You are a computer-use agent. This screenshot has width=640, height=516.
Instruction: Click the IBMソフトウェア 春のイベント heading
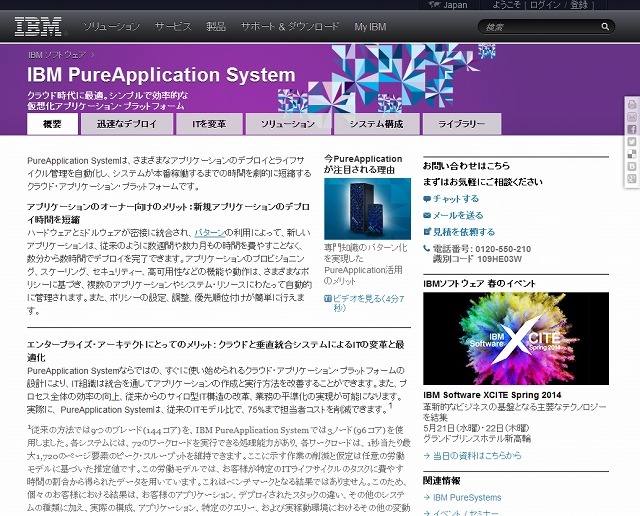[479, 284]
